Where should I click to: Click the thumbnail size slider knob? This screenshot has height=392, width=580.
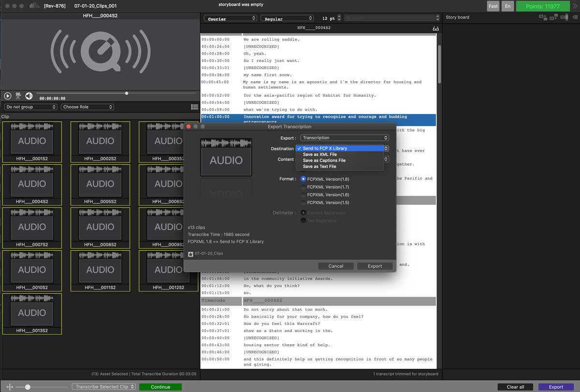click(x=28, y=387)
